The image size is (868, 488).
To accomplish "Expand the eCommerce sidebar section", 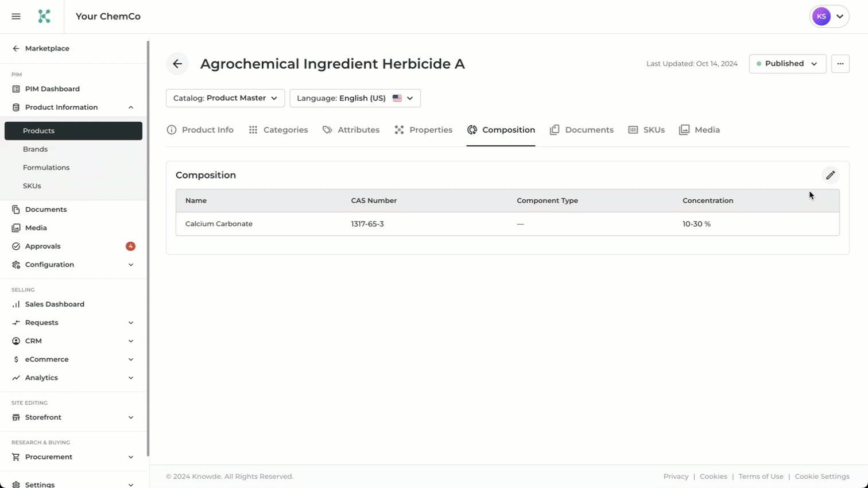I will coord(131,359).
